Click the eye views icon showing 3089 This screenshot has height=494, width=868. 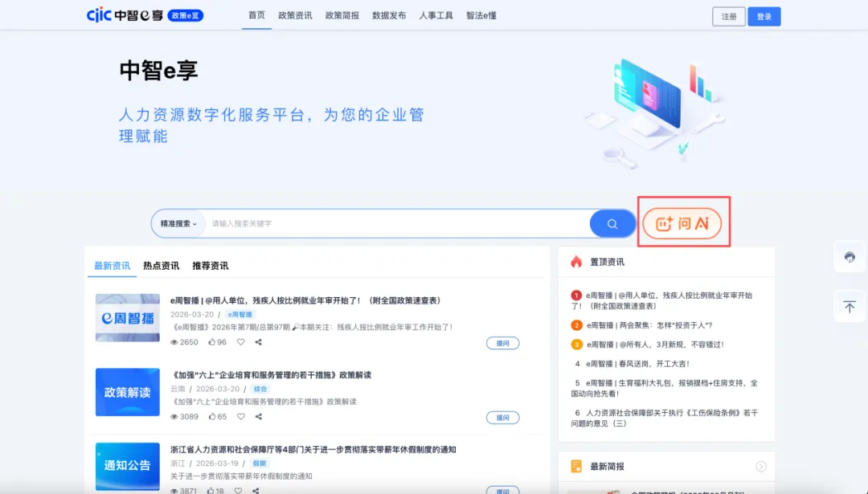(x=174, y=417)
